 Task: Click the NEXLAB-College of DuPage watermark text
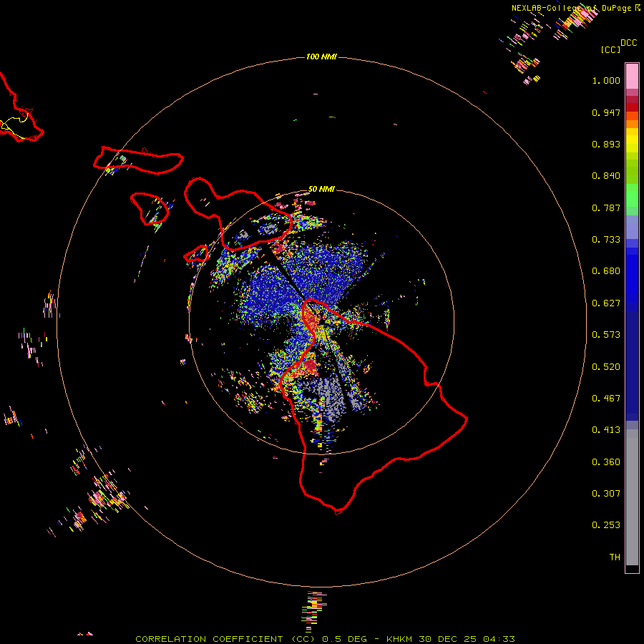[575, 8]
